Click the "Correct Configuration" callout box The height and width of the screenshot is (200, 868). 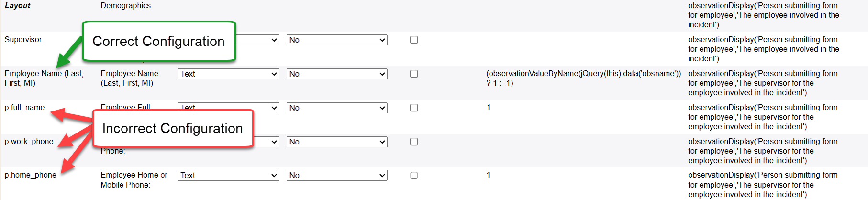(158, 41)
